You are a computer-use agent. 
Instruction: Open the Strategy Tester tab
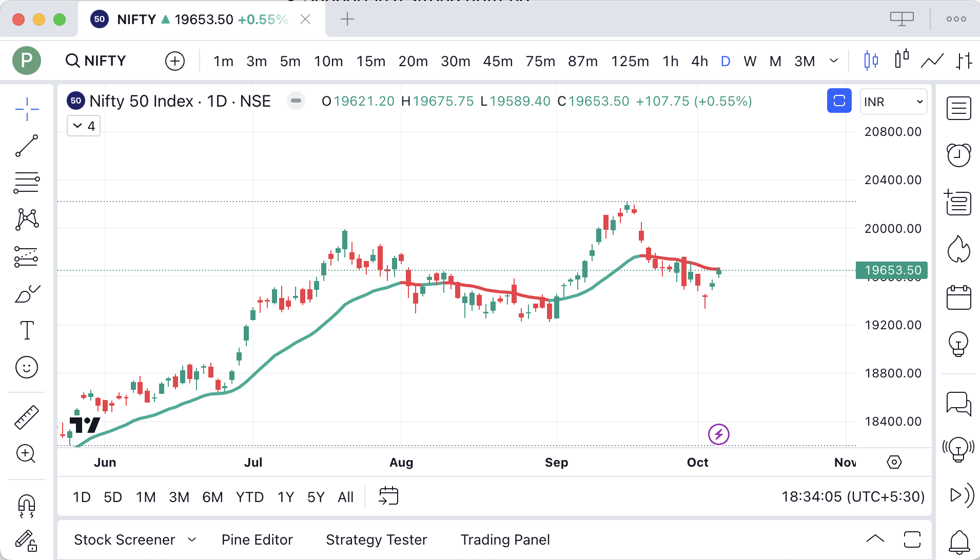[x=377, y=539]
